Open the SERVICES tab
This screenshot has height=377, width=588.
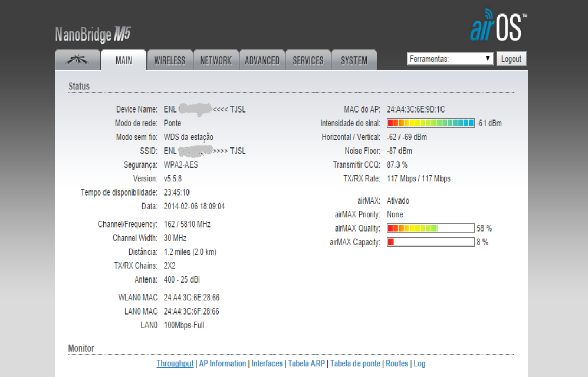point(308,60)
